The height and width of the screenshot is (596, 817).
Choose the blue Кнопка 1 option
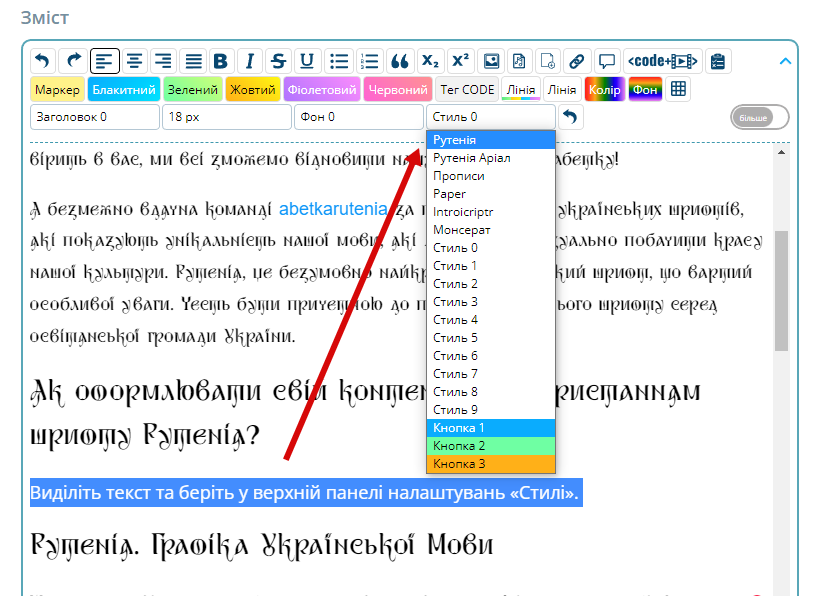pos(491,428)
